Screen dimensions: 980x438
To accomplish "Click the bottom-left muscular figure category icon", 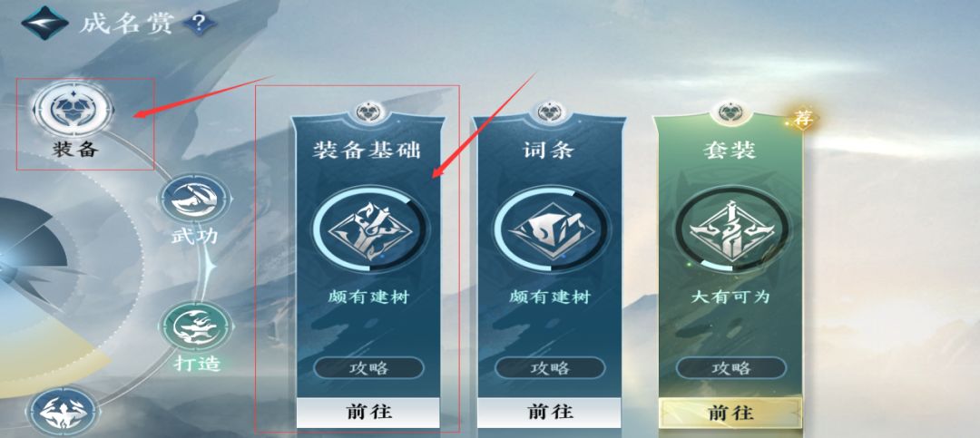I will coord(63,413).
